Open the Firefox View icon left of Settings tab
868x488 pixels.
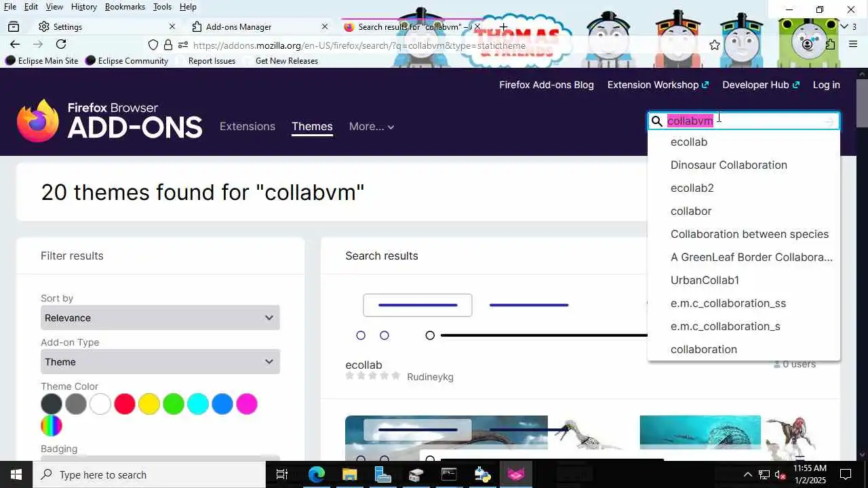pyautogui.click(x=14, y=26)
